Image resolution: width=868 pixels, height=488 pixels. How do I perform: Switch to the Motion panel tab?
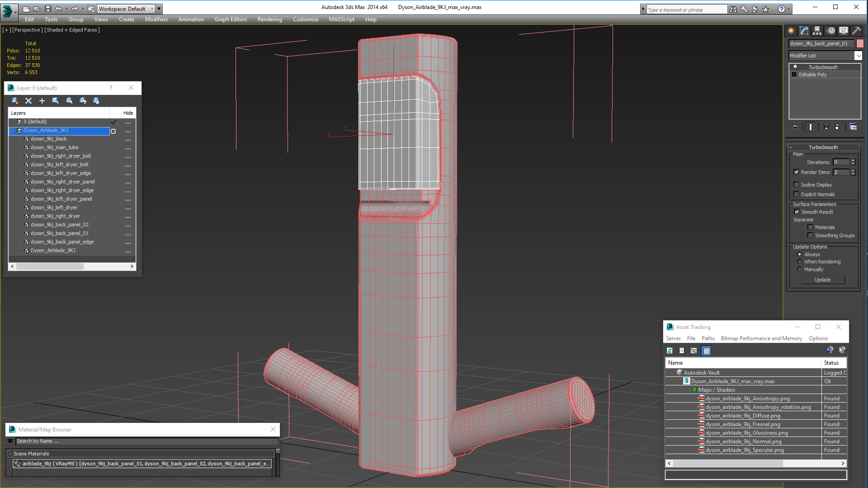[x=830, y=31]
